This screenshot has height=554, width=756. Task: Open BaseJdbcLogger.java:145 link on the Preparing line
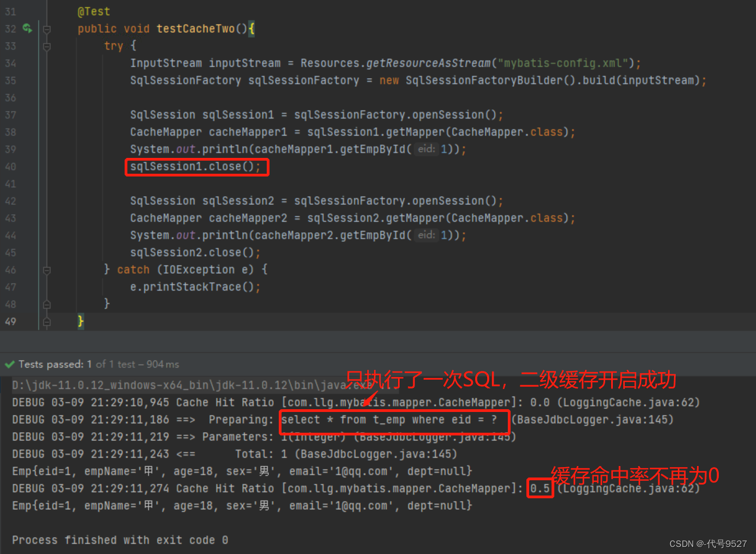click(592, 420)
